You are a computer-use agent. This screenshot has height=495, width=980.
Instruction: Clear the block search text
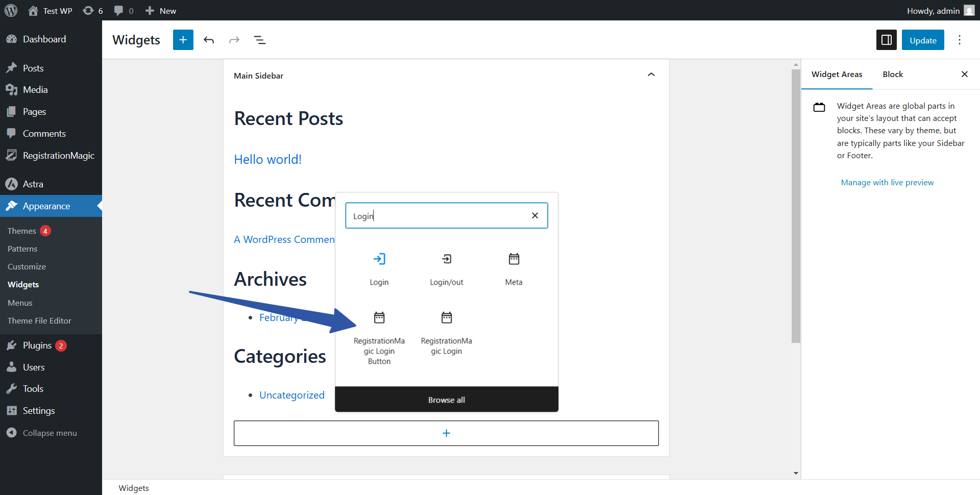[x=534, y=216]
